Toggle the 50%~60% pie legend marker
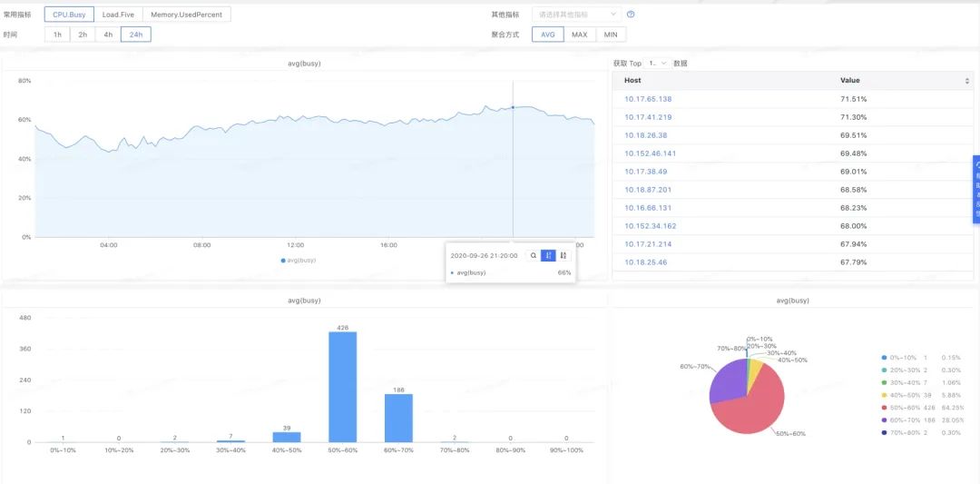 coord(884,409)
